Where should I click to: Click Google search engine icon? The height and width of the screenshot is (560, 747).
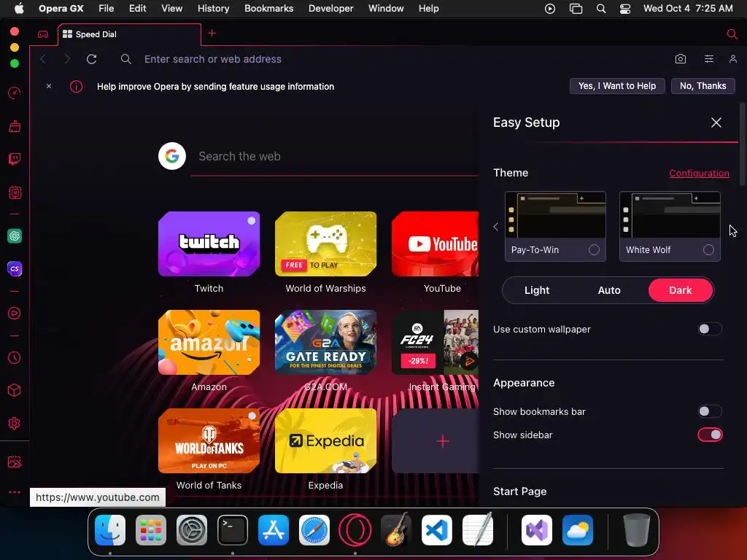[x=172, y=156]
